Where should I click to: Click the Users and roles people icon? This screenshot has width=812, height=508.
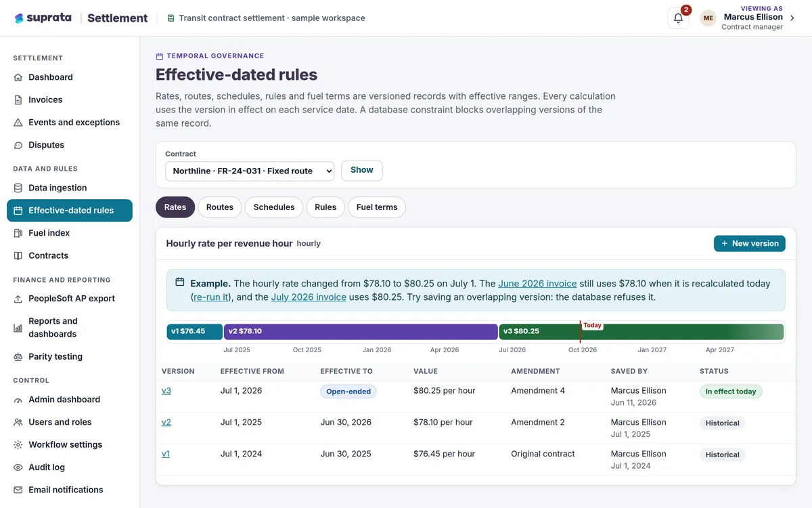[x=18, y=422]
